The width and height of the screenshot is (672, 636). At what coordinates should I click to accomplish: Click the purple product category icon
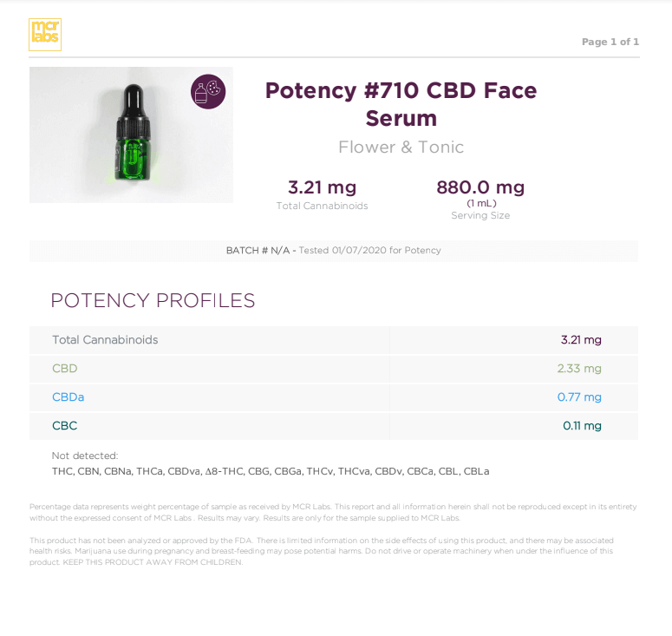tap(208, 92)
